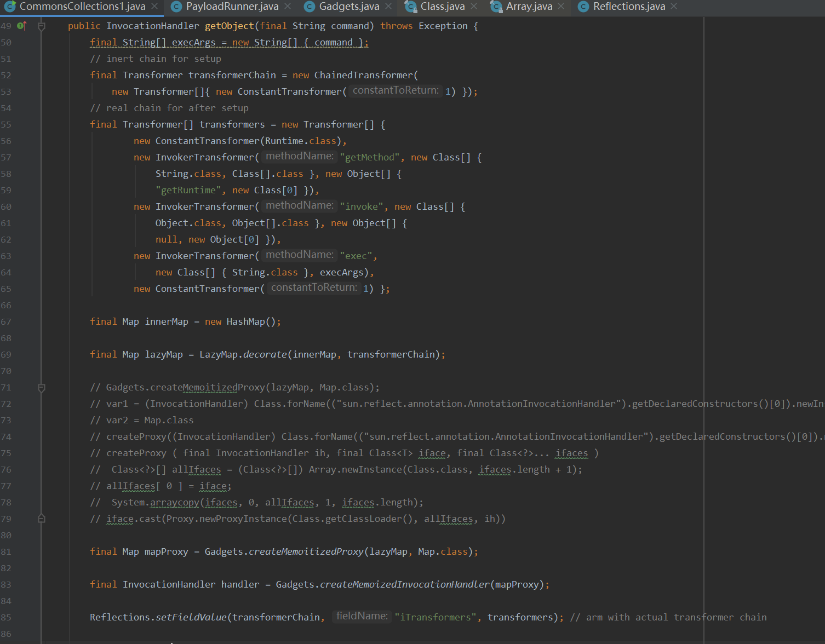
Task: Switch to the CommonsCollections1.java tab
Action: 82,7
